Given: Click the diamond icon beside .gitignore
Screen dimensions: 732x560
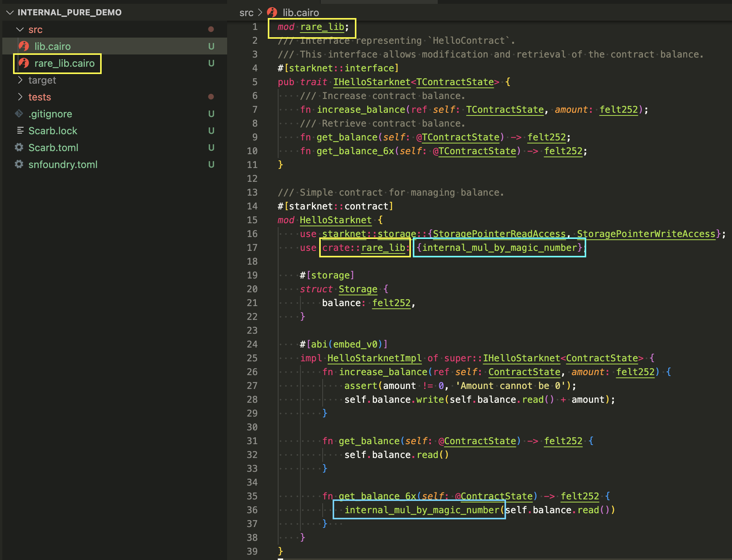Looking at the screenshot, I should pos(19,114).
